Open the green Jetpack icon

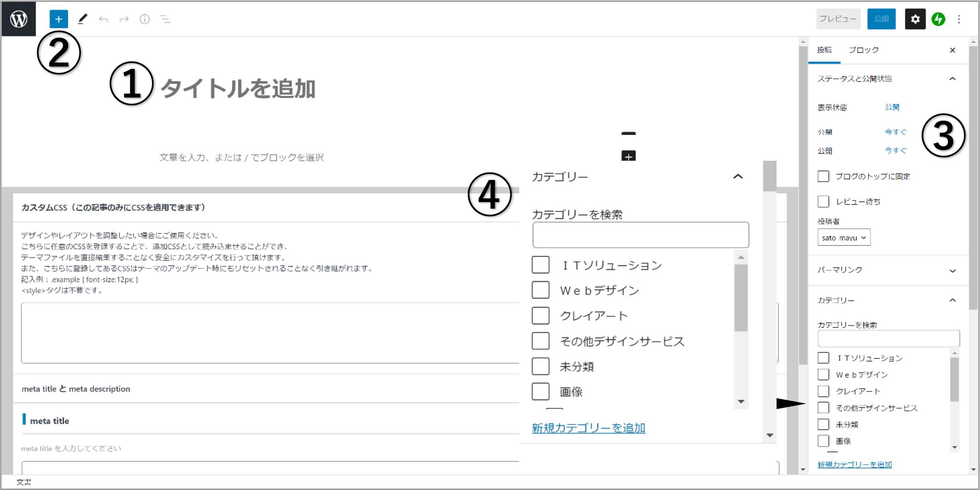[x=938, y=19]
